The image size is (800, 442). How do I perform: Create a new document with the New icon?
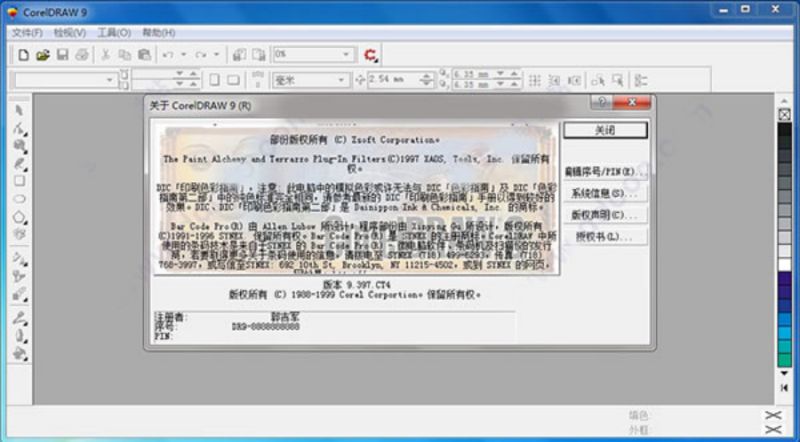(x=23, y=55)
